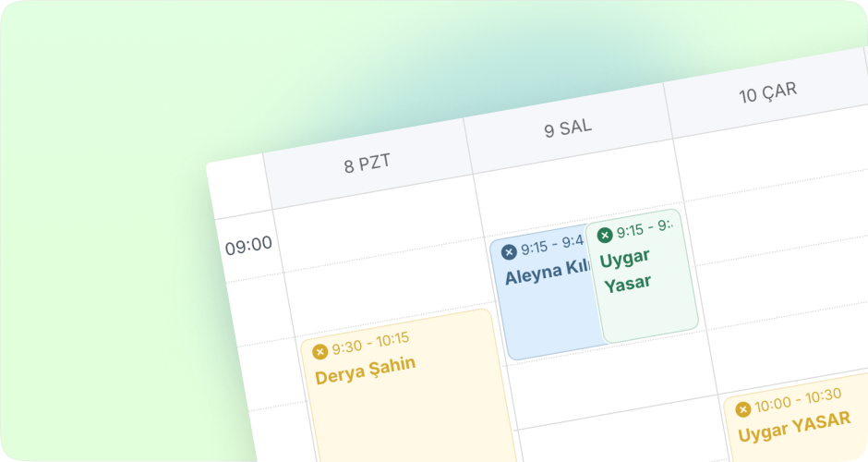Click the Derya Şahin name text
The width and height of the screenshot is (868, 462).
point(366,371)
